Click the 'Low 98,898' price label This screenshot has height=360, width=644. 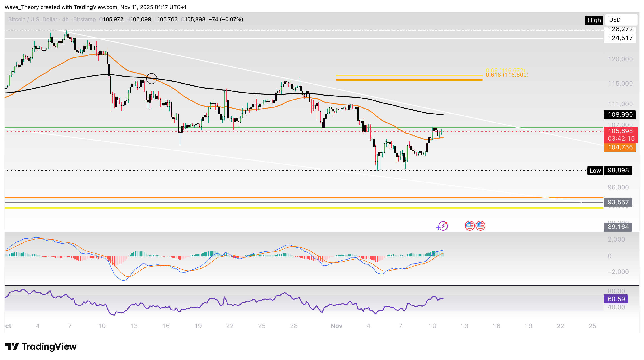(609, 171)
